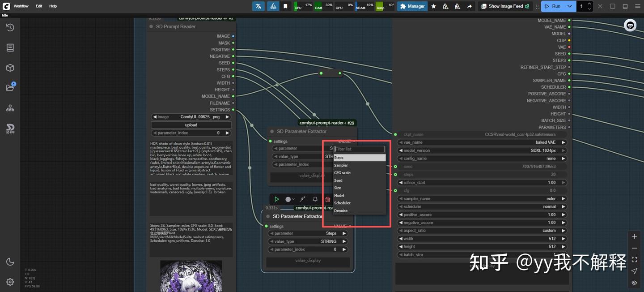The width and height of the screenshot is (644, 292).
Task: Click the star favorite icon beside Manager
Action: pyautogui.click(x=433, y=6)
